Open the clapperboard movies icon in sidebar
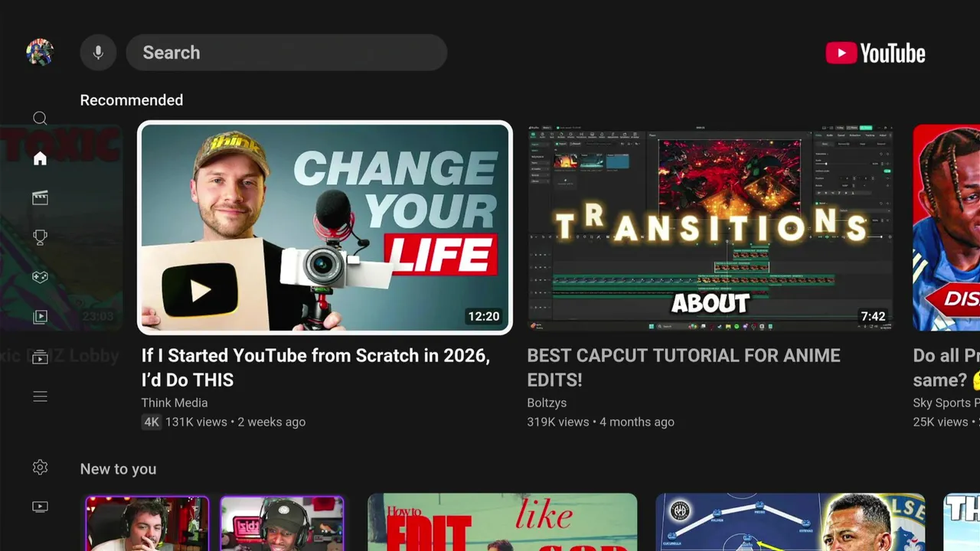This screenshot has width=980, height=551. tap(40, 198)
